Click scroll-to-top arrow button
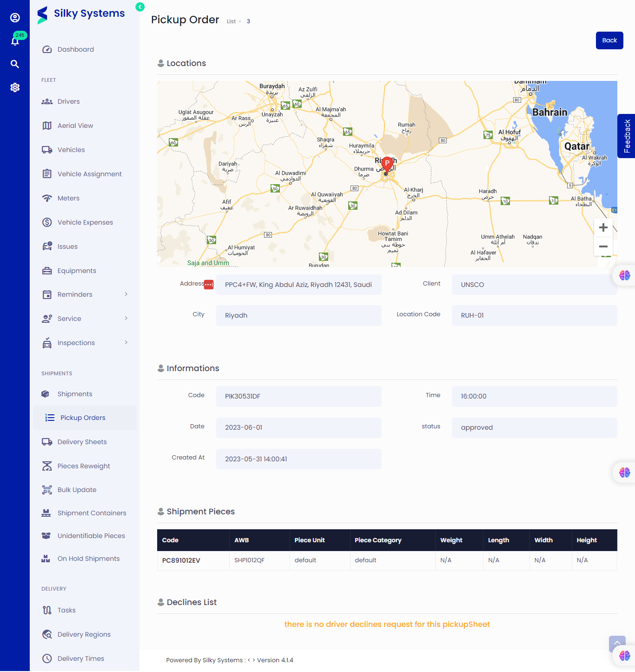The width and height of the screenshot is (635, 672). (x=617, y=644)
